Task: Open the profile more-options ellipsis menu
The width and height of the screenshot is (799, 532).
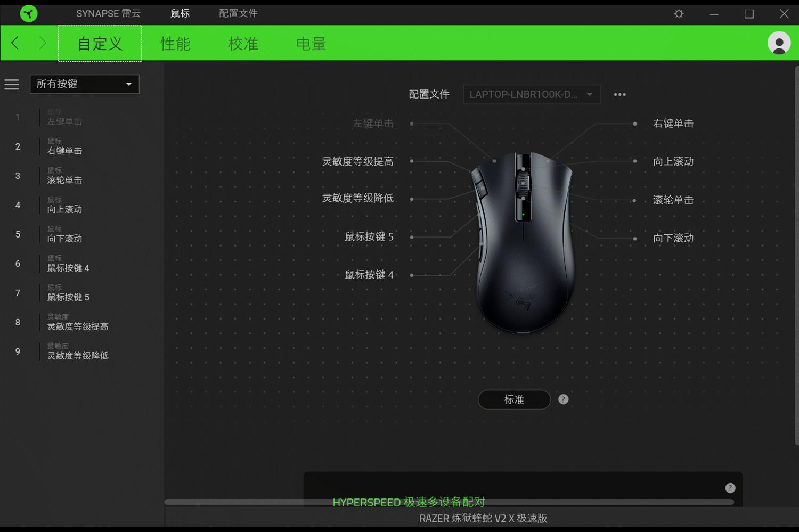Action: coord(619,94)
